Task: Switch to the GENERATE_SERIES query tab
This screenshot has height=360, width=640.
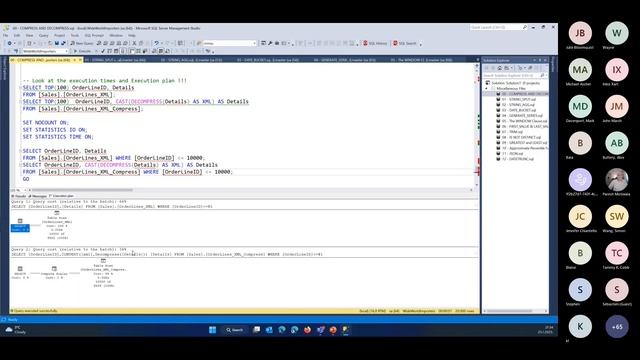Action: (344, 60)
